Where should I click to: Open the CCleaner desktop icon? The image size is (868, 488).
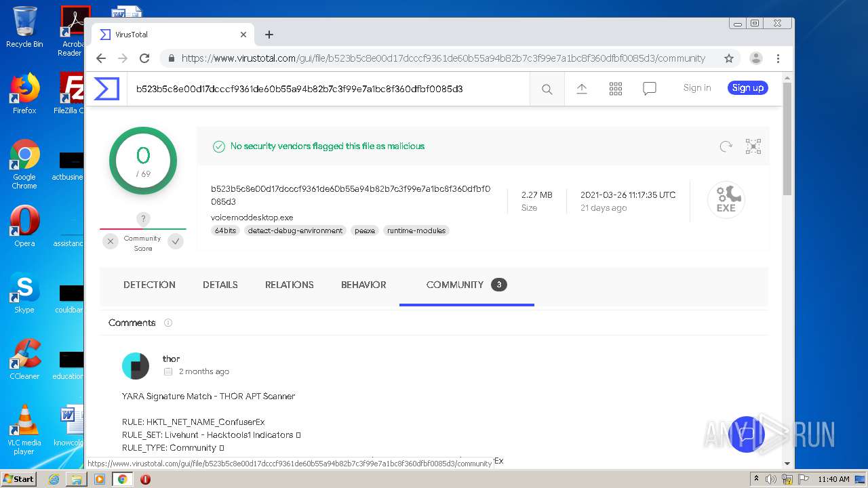pos(24,359)
